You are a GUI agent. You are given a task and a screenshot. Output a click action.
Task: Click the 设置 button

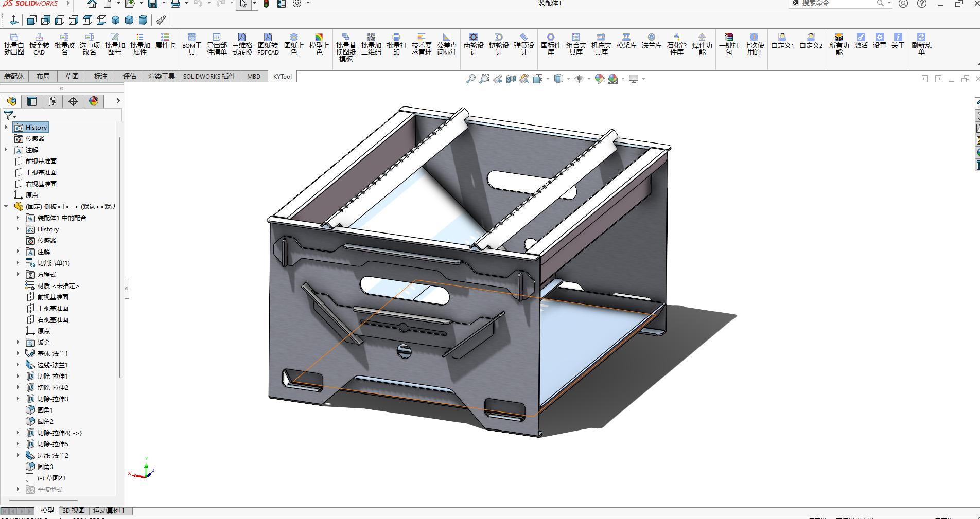(x=880, y=41)
